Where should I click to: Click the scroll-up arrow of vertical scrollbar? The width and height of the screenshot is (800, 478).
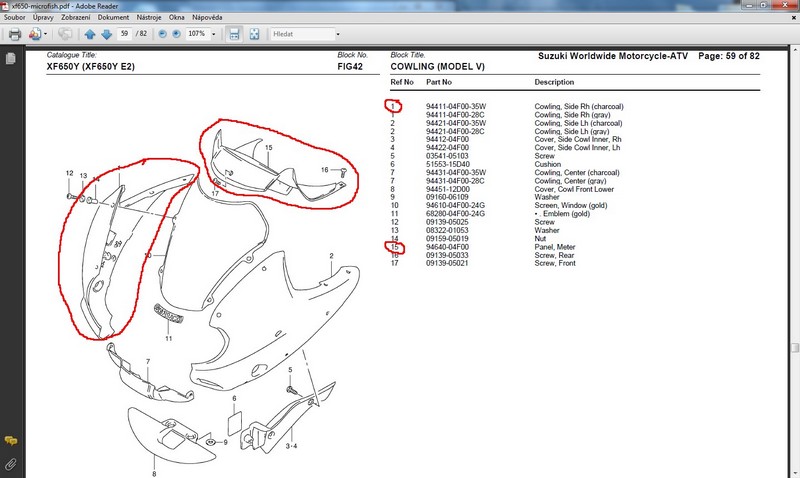point(795,49)
